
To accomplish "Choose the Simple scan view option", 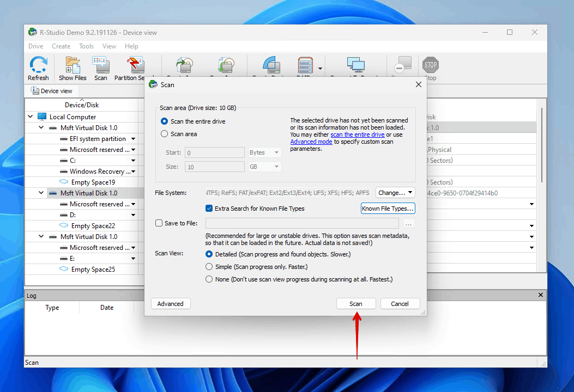I will pos(209,267).
